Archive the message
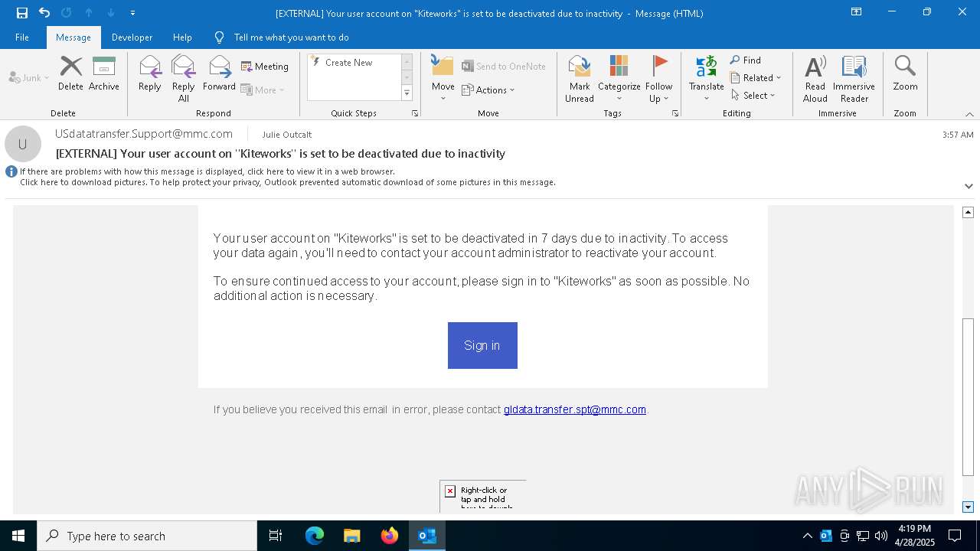980x551 pixels. (104, 73)
